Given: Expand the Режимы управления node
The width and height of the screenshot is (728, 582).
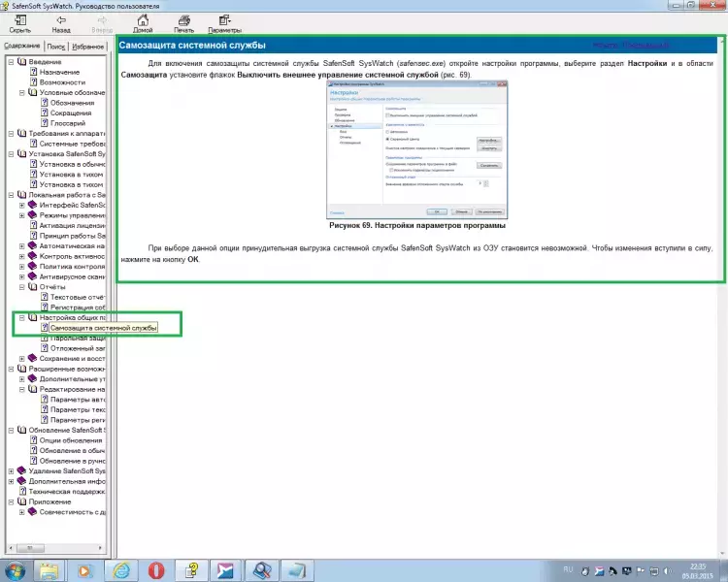Looking at the screenshot, I should pyautogui.click(x=21, y=215).
